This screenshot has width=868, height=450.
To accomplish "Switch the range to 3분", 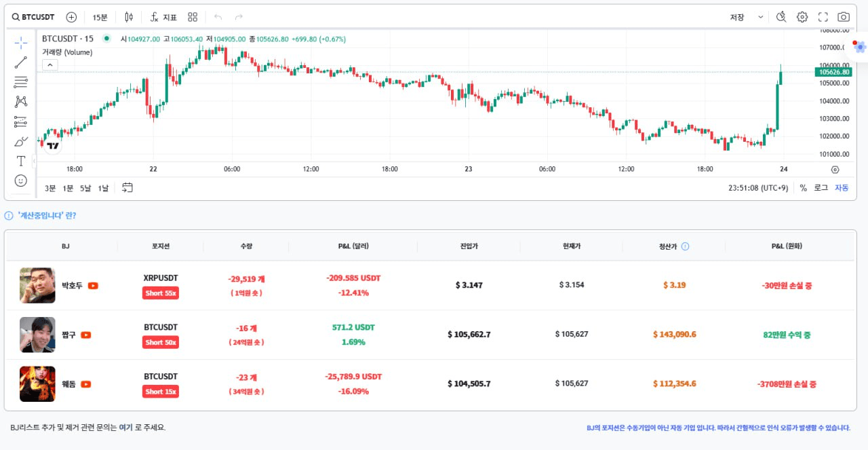I will pos(50,188).
